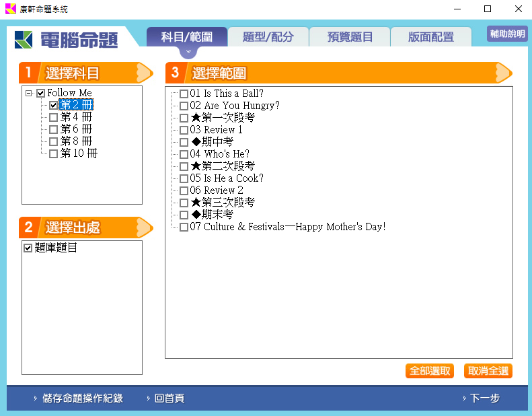
Task: Check 07 Culture & Festivals checkbox
Action: [x=184, y=227]
